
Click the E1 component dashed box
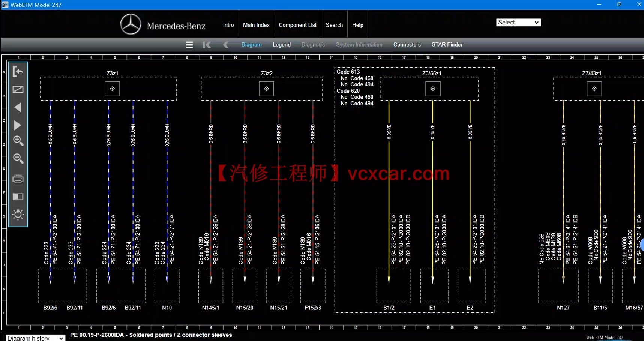(434, 286)
